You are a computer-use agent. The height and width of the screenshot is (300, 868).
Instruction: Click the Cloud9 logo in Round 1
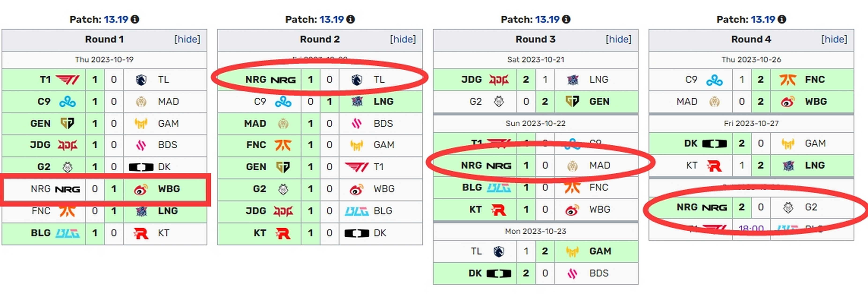coord(67,101)
